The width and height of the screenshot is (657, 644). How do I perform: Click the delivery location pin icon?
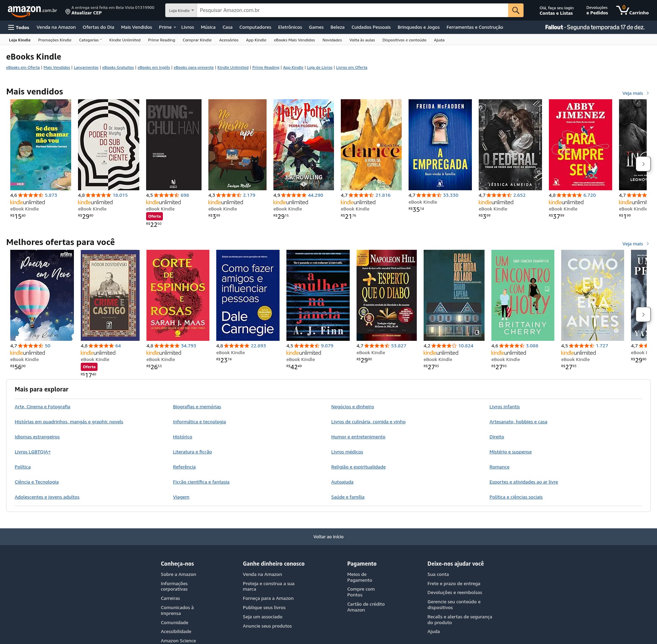pyautogui.click(x=68, y=12)
